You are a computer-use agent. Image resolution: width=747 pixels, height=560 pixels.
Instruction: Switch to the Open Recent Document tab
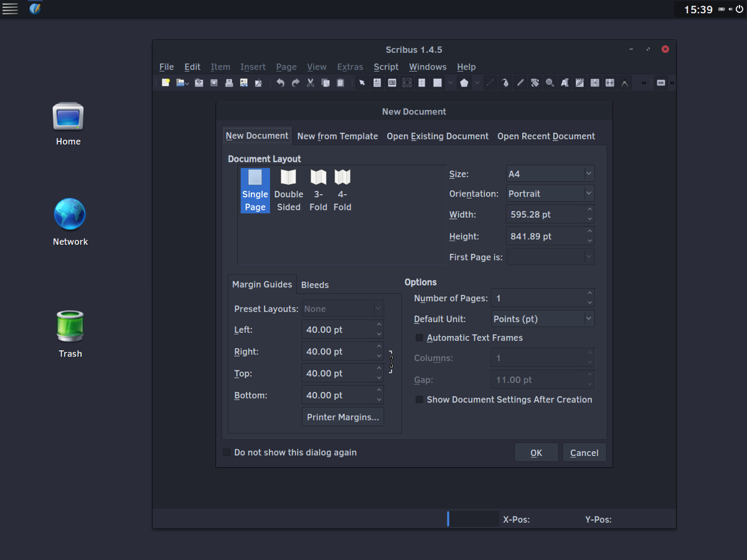coord(546,136)
